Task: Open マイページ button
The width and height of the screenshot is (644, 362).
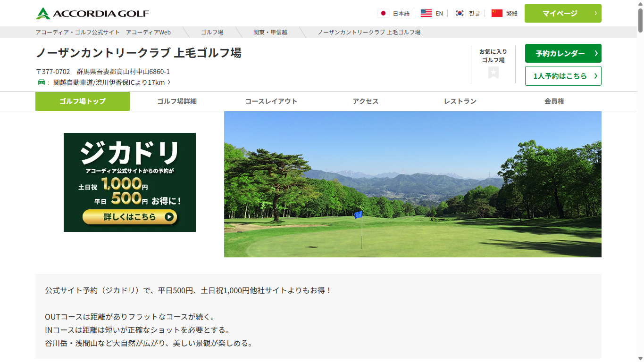Action: [563, 13]
